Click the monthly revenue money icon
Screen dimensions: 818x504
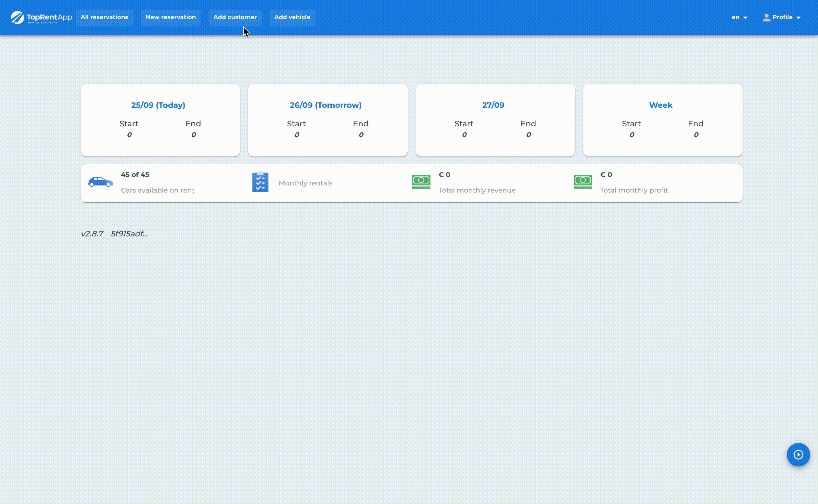click(421, 182)
